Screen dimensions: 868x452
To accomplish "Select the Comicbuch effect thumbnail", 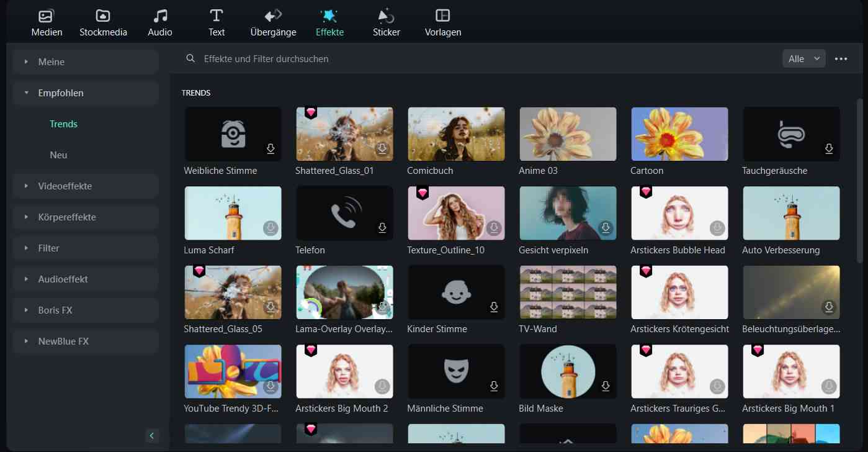I will pyautogui.click(x=456, y=134).
